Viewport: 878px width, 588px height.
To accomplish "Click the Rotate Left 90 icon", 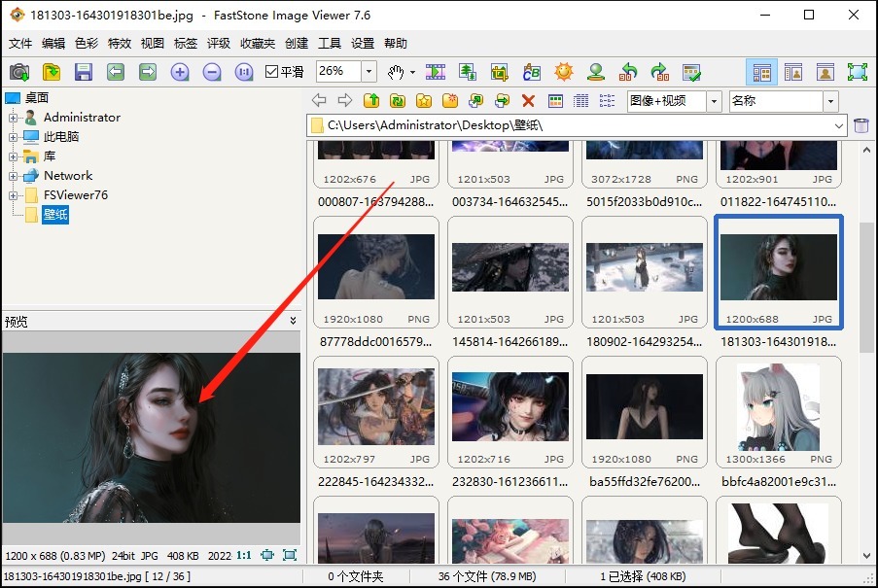I will [628, 72].
